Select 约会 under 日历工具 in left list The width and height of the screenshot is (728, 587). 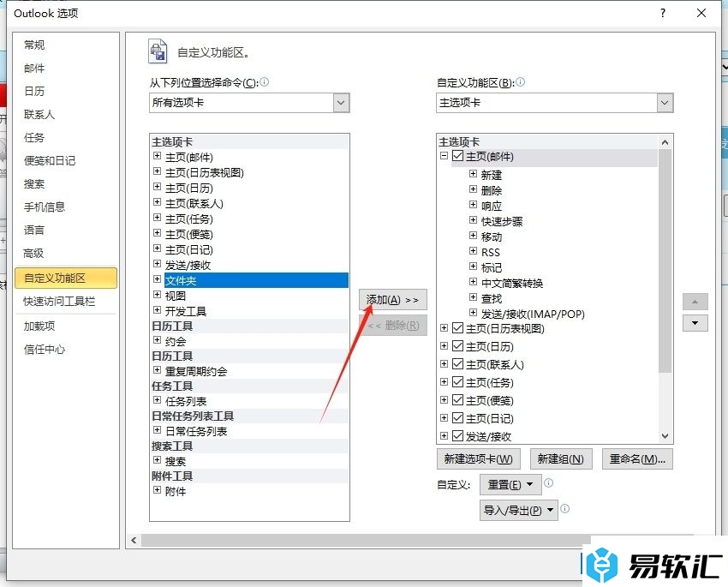click(x=176, y=341)
